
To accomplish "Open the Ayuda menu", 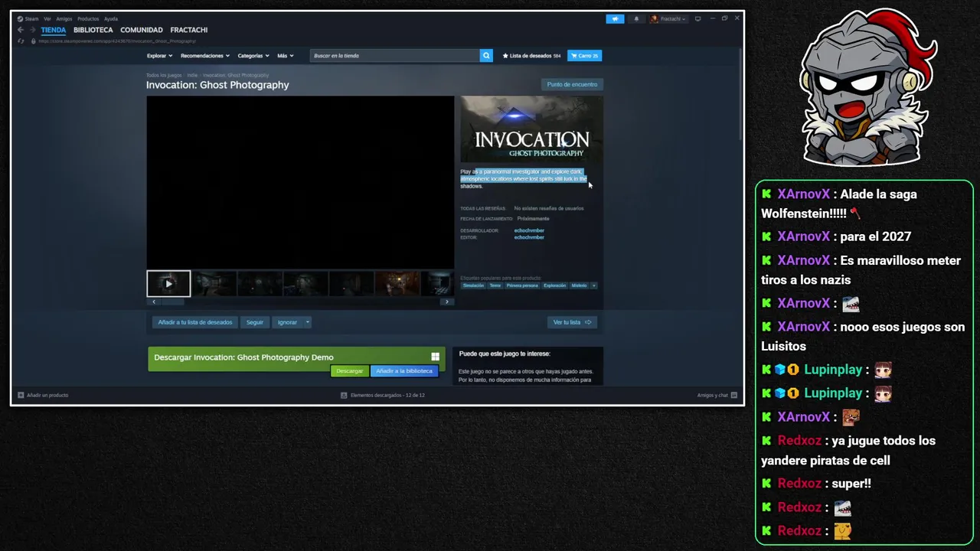I will 111,18.
